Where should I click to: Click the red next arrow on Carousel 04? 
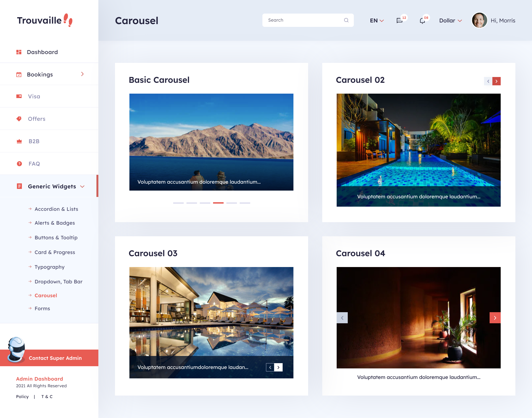(495, 318)
